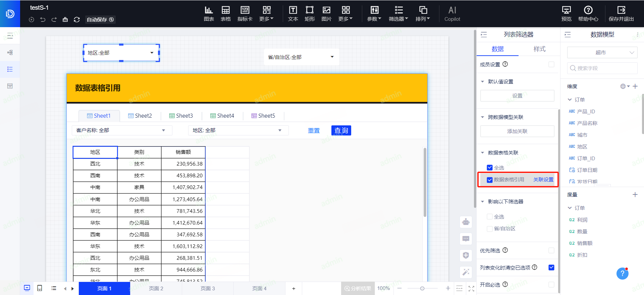The height and width of the screenshot is (295, 644).
Task: Collapse the 默认值设置 section
Action: tap(483, 82)
